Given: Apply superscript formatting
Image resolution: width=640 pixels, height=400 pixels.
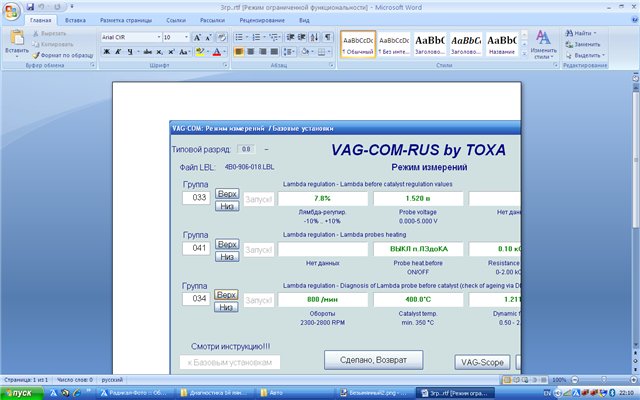Looking at the screenshot, I should tap(171, 52).
